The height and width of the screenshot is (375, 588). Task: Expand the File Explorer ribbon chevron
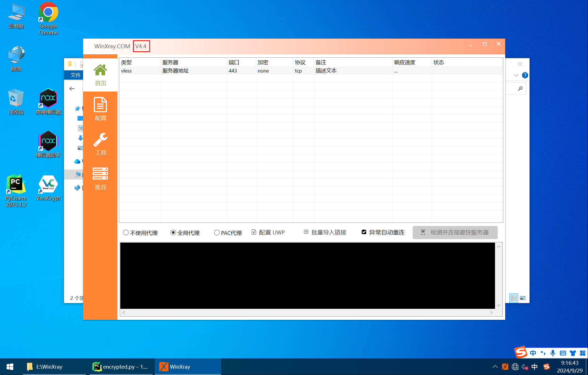click(x=516, y=75)
